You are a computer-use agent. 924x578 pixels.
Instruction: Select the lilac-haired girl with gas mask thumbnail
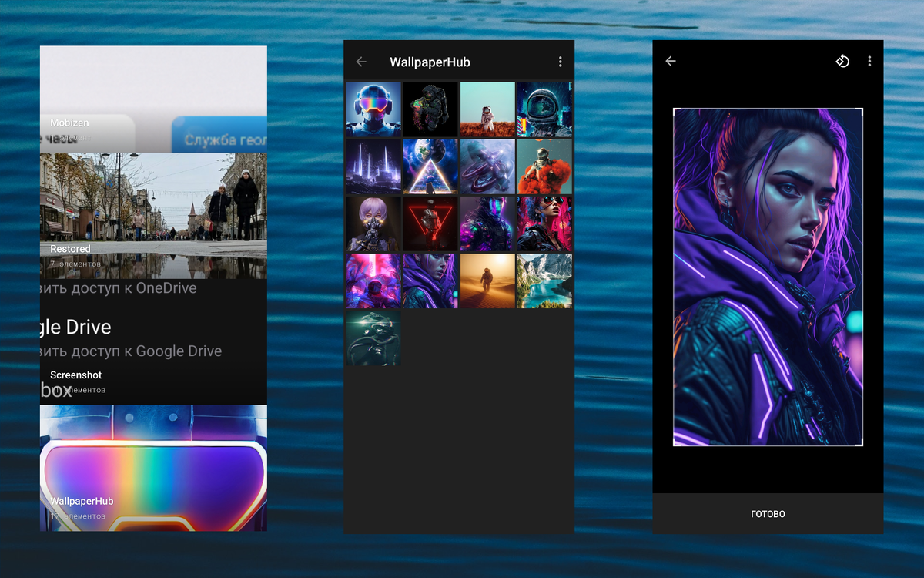click(373, 223)
